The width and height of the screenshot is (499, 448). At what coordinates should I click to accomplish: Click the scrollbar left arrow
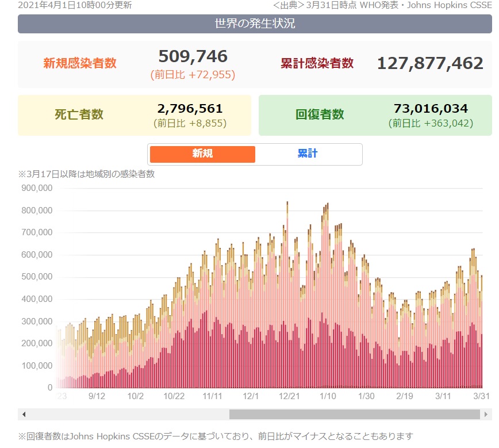(x=23, y=414)
